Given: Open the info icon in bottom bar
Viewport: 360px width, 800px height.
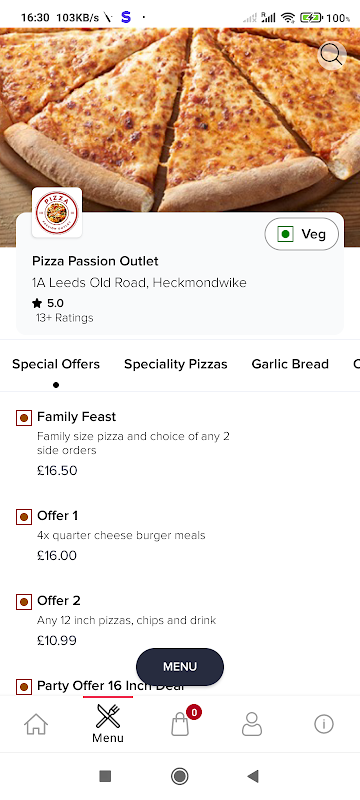Looking at the screenshot, I should pos(324,724).
